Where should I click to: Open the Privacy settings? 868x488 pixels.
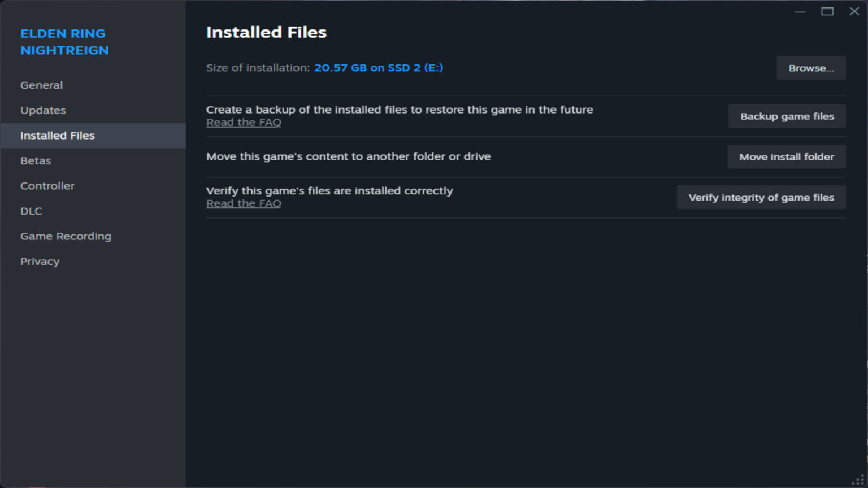pos(40,261)
